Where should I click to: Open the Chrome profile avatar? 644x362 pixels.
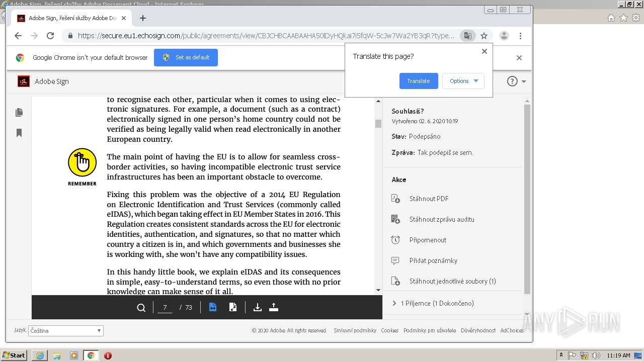coord(504,36)
